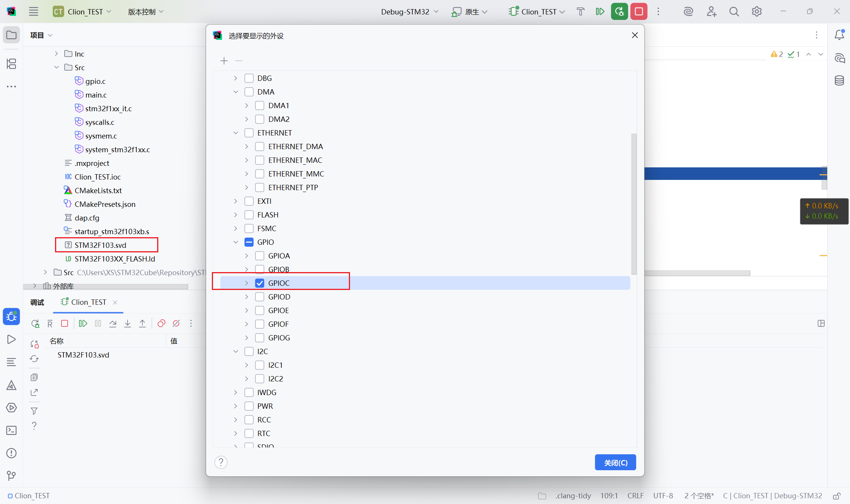Open the Git tool window icon
The height and width of the screenshot is (504, 850).
pyautogui.click(x=11, y=476)
